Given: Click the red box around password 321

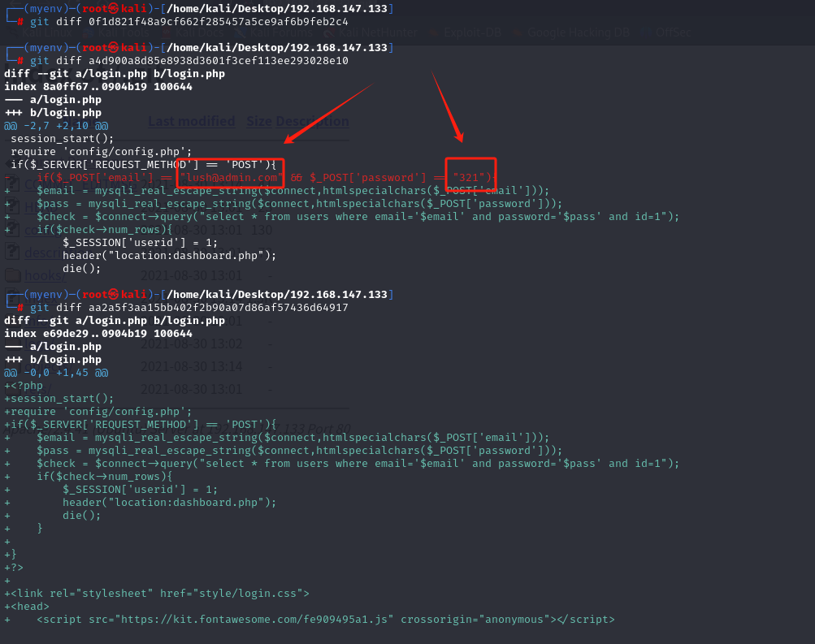Looking at the screenshot, I should tap(470, 175).
